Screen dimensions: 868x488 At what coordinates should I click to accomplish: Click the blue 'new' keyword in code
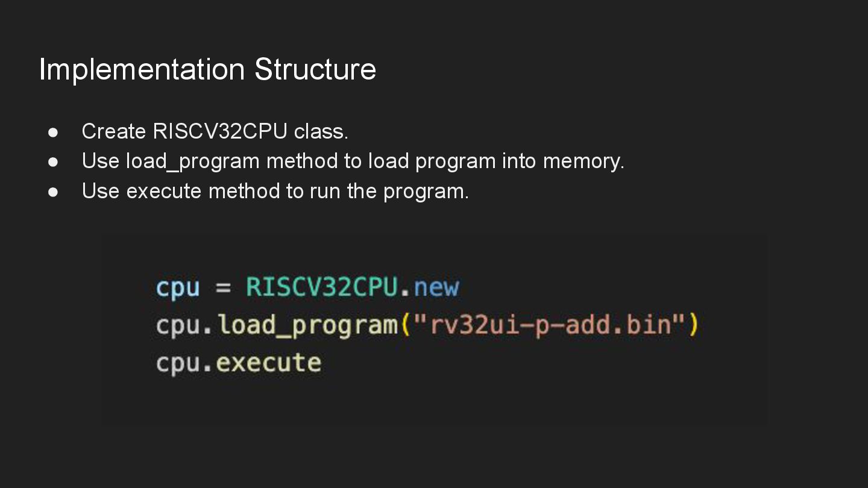(x=436, y=287)
